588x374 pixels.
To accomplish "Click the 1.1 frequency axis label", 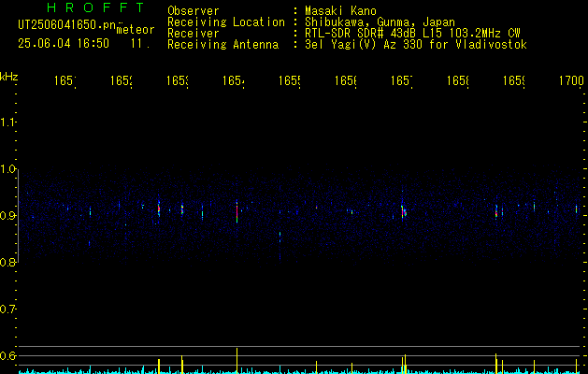I will 8,122.
